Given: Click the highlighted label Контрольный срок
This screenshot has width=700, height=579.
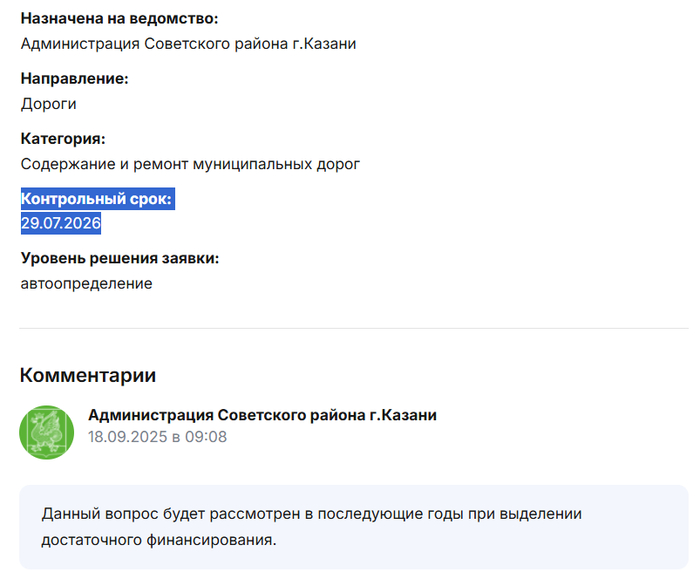Looking at the screenshot, I should coord(97,200).
